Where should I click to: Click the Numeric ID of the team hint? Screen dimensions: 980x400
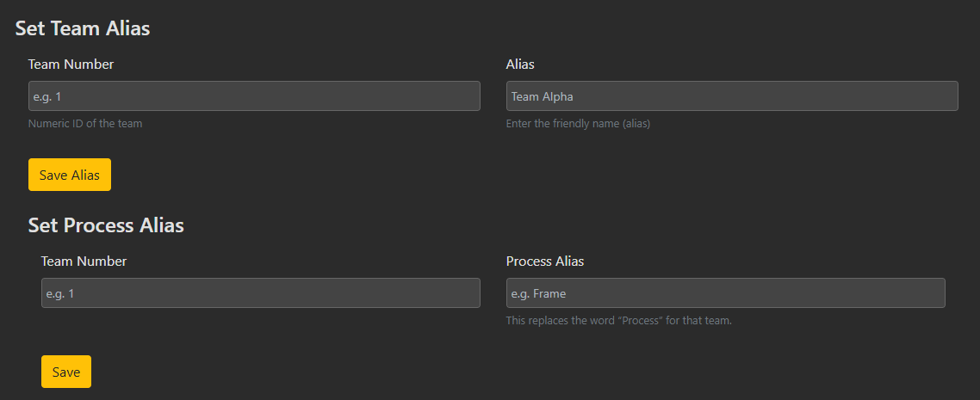coord(85,124)
